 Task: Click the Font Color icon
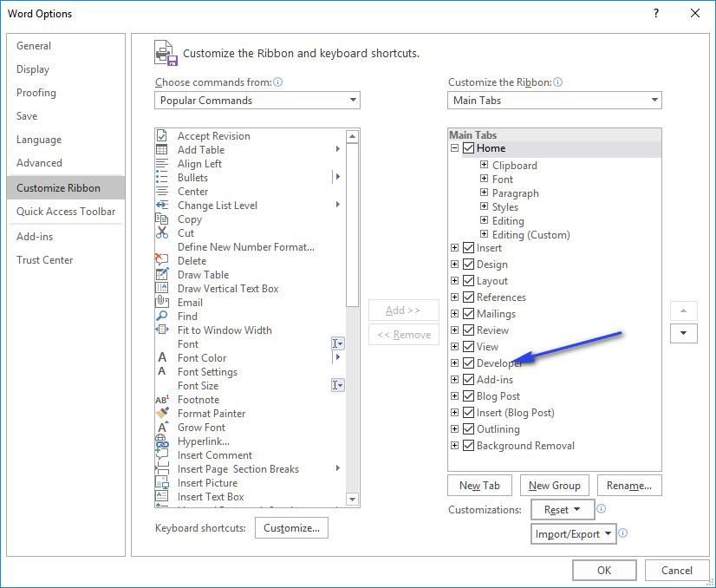[x=161, y=357]
